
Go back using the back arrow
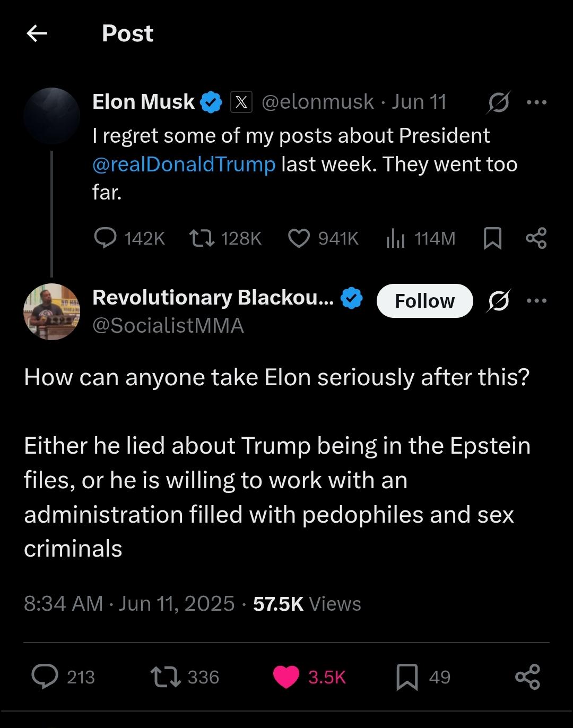(37, 34)
